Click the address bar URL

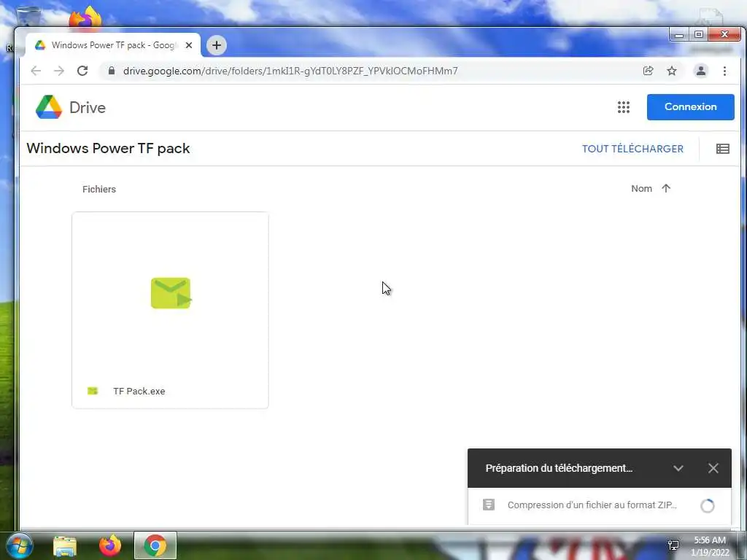(x=290, y=71)
